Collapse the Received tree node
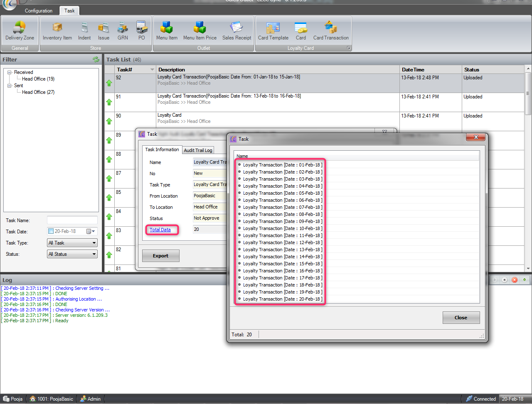This screenshot has height=404, width=532. (10, 72)
